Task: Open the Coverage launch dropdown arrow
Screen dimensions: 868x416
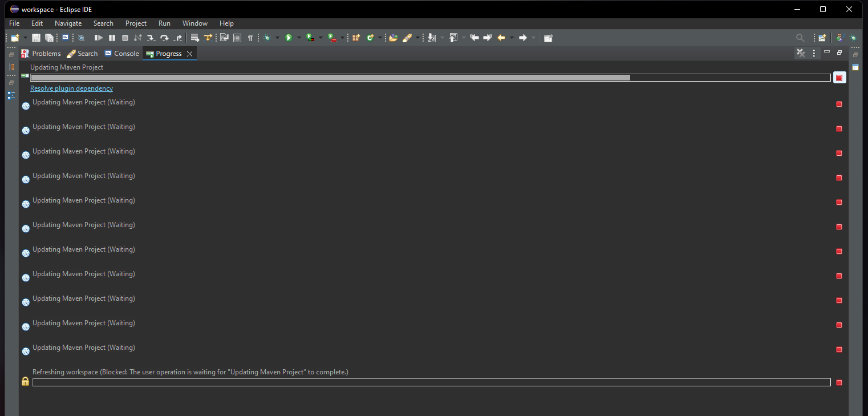Action: coord(321,38)
